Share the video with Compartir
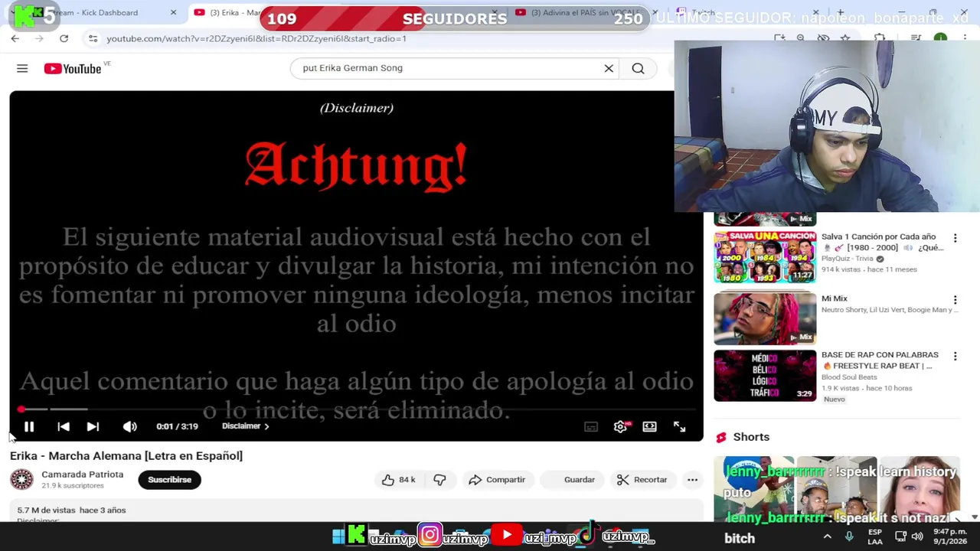 pos(497,480)
